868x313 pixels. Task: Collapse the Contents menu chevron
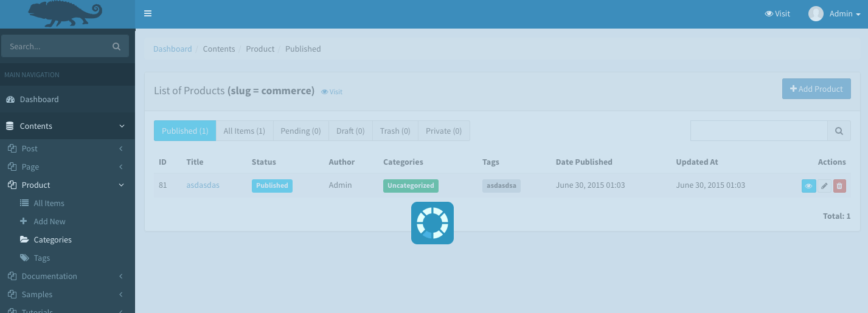coord(122,126)
